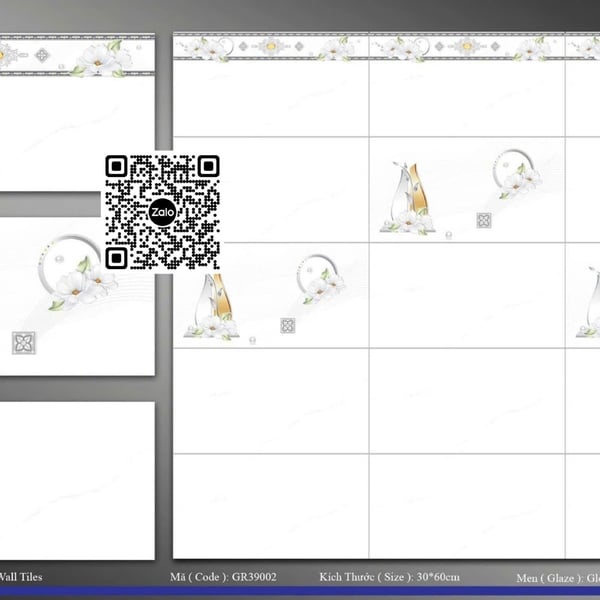Select the small square ornament on the left sample tile
This screenshot has width=600, height=600.
[x=23, y=343]
